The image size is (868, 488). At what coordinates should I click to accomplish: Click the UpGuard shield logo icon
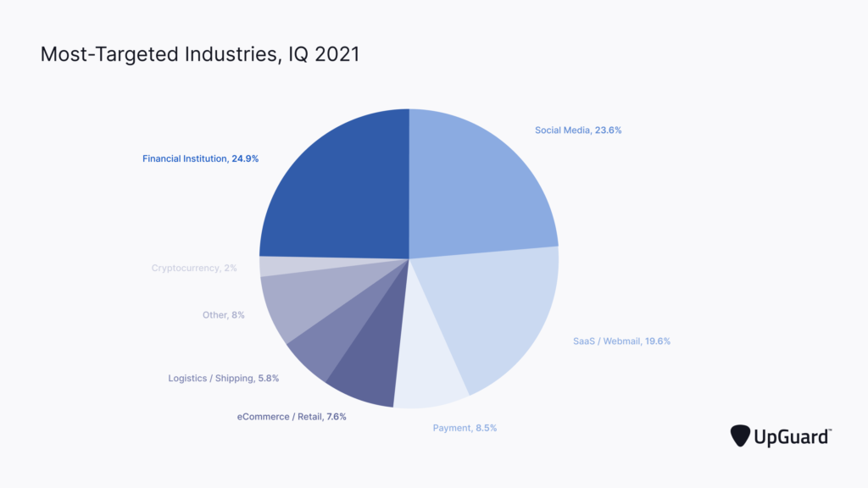(x=740, y=435)
